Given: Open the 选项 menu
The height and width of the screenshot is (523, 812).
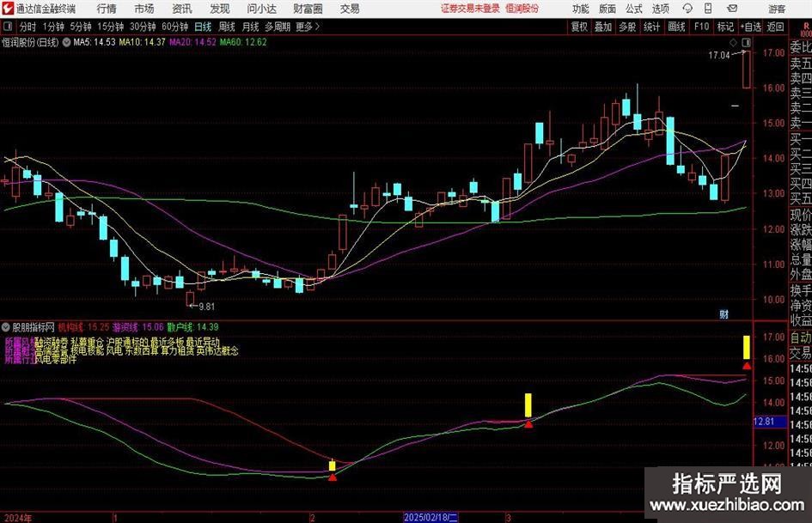Looking at the screenshot, I should tap(660, 9).
